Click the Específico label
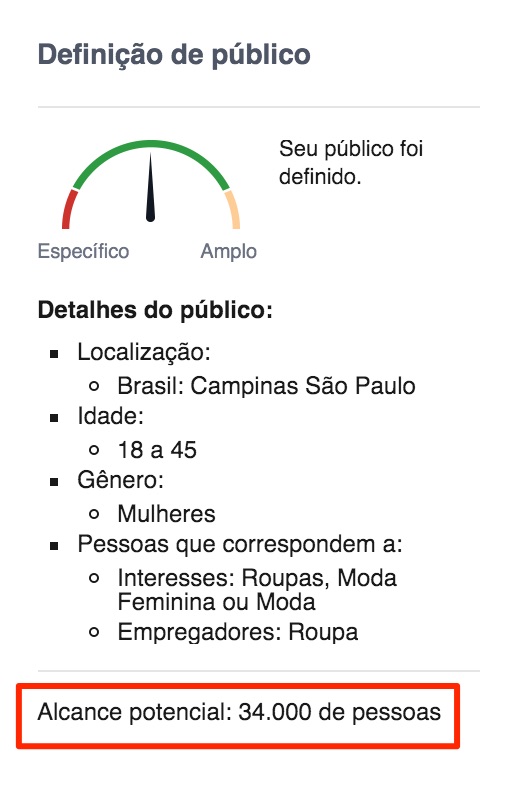Viewport: 508px width, 794px height. click(x=84, y=251)
